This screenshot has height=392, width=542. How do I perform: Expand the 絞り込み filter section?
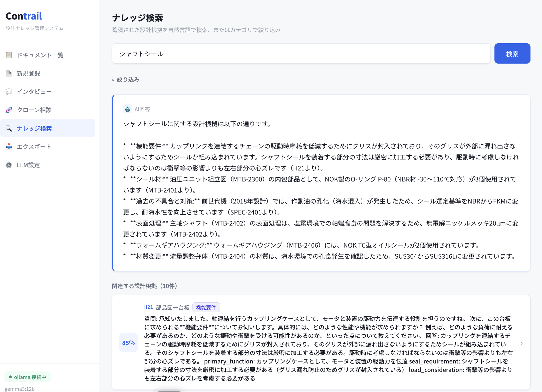126,80
